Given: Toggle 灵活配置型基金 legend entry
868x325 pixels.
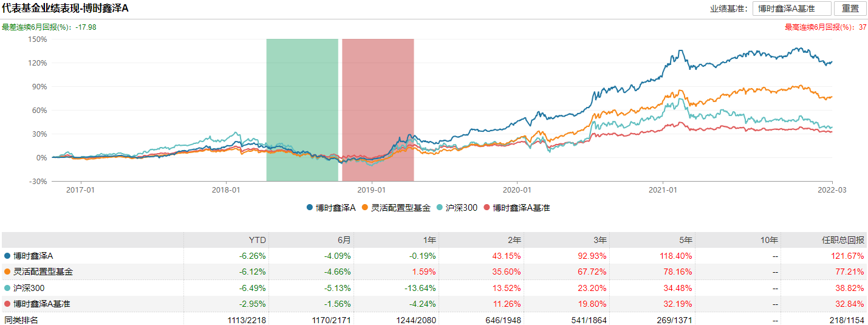Looking at the screenshot, I should click(x=395, y=208).
